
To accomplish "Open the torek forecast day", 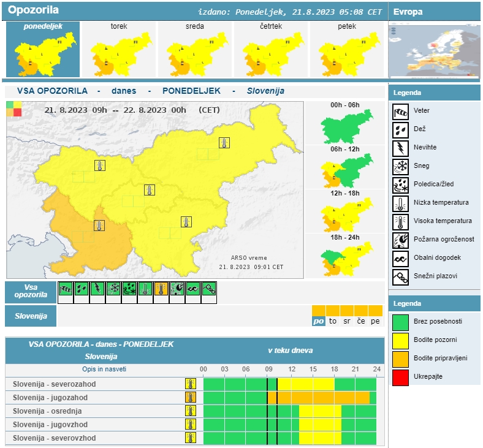I will (119, 49).
